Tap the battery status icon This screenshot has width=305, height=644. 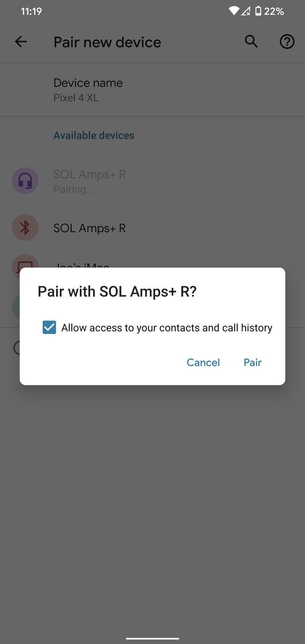(x=258, y=11)
